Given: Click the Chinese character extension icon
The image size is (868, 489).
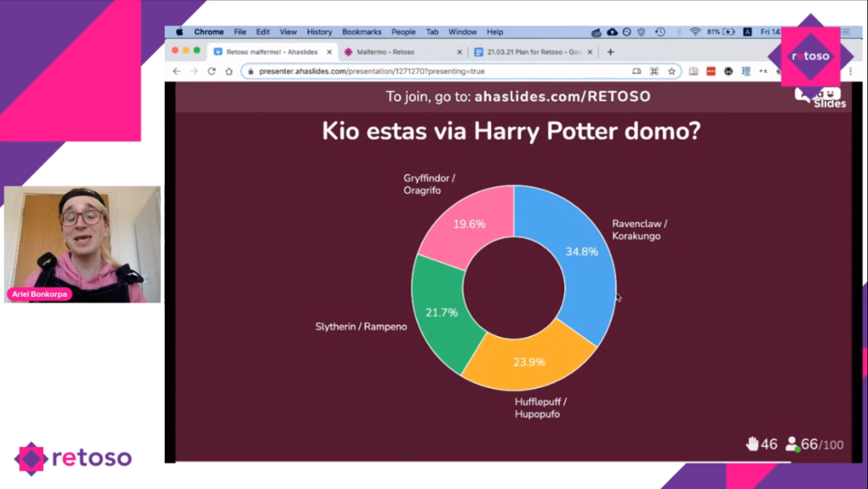Looking at the screenshot, I should pos(746,71).
